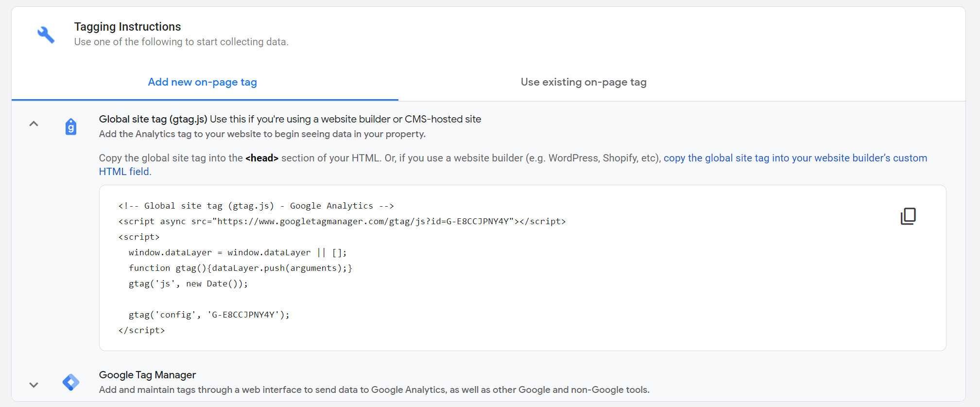Switch to Add new on-page tag tab
This screenshot has height=407, width=980.
pos(202,82)
